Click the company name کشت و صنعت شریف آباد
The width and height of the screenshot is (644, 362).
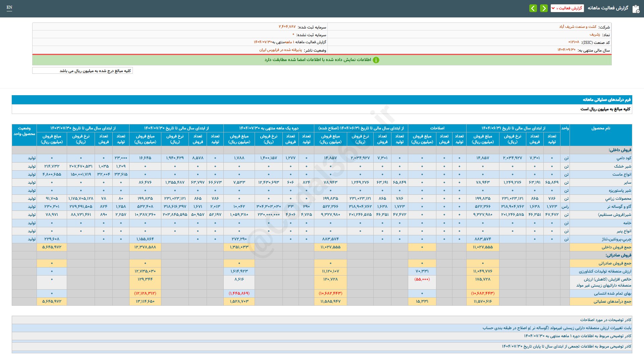[578, 27]
